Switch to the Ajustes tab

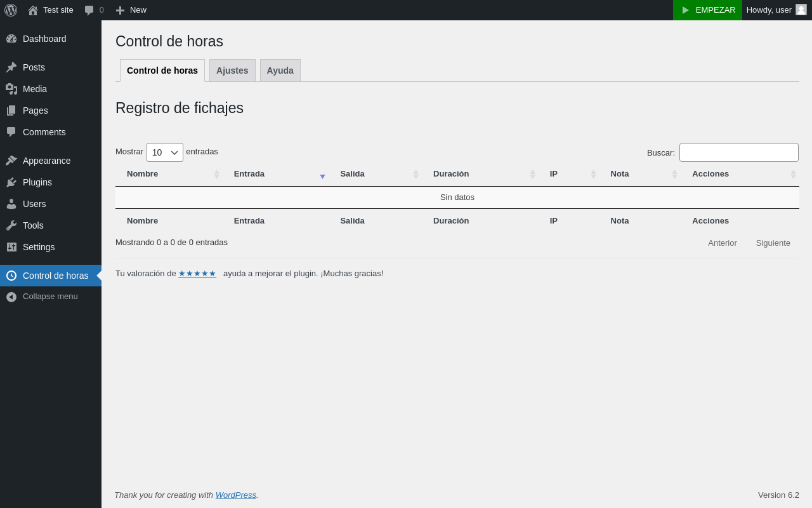pos(232,70)
